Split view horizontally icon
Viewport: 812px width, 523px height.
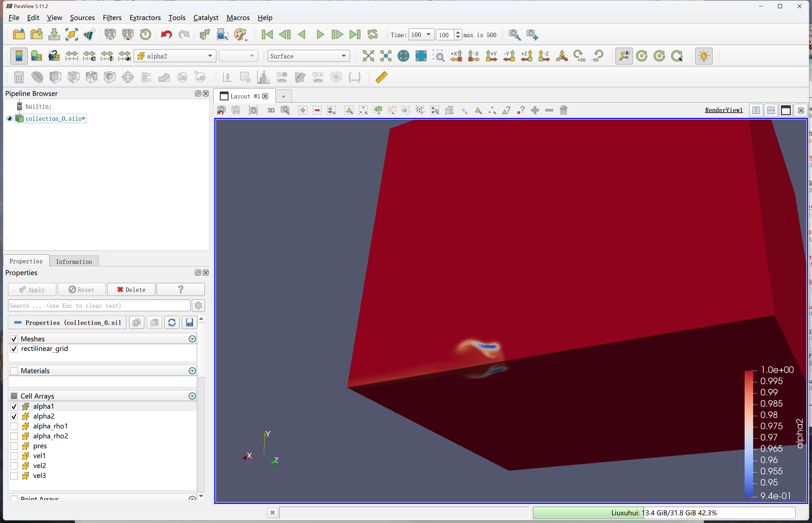pos(756,110)
